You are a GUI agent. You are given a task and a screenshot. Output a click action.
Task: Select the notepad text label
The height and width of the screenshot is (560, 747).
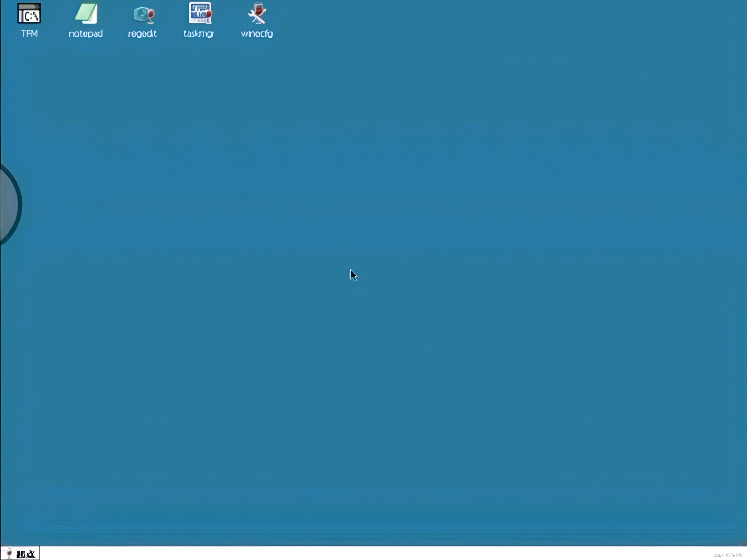(x=85, y=34)
